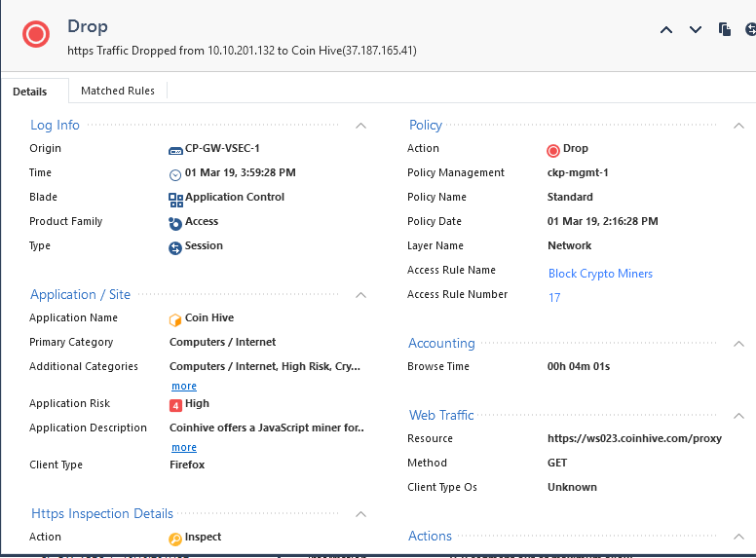Go to previous log with up arrow
Screen dimensions: 756x558
(666, 30)
